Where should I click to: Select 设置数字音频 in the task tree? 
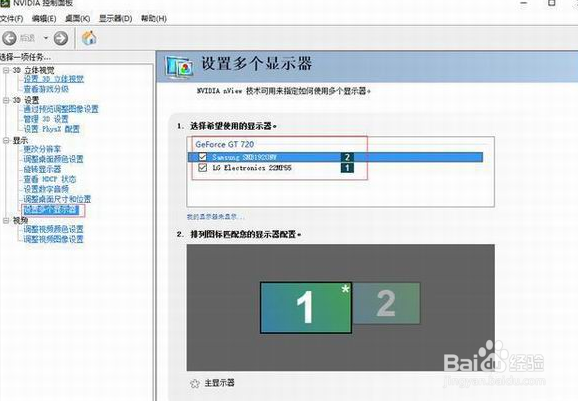46,189
